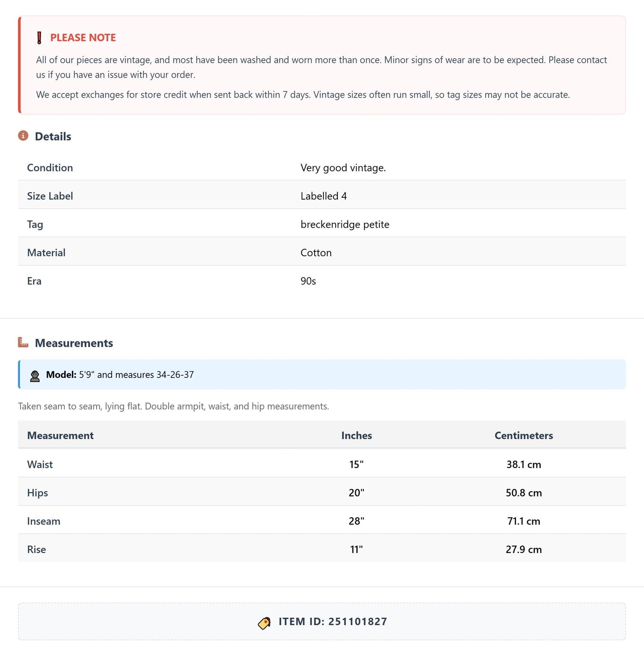Click the Centimeters column header
Screen dimensions: 644x656
(524, 435)
